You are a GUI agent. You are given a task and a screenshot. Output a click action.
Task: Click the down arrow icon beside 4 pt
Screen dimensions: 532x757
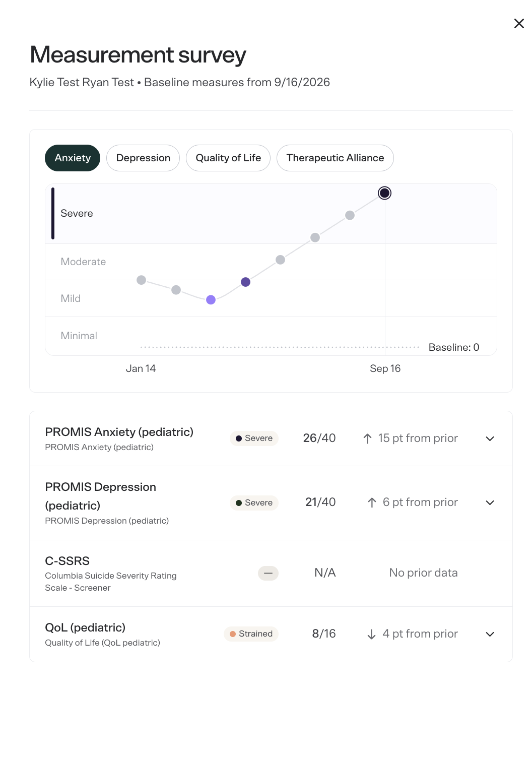coord(371,634)
